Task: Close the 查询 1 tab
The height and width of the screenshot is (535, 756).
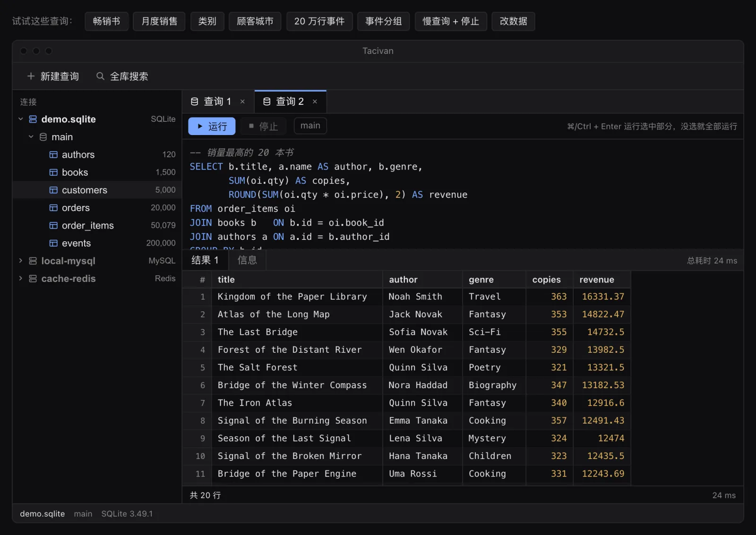Action: pyautogui.click(x=242, y=102)
